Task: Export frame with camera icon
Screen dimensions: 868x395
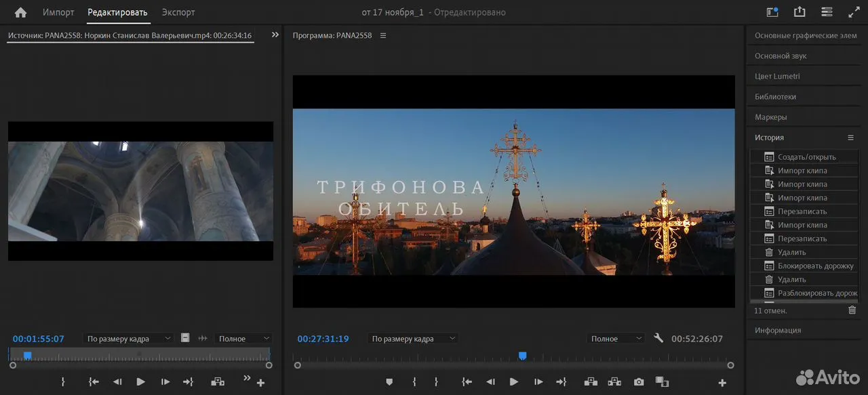Action: pyautogui.click(x=639, y=382)
